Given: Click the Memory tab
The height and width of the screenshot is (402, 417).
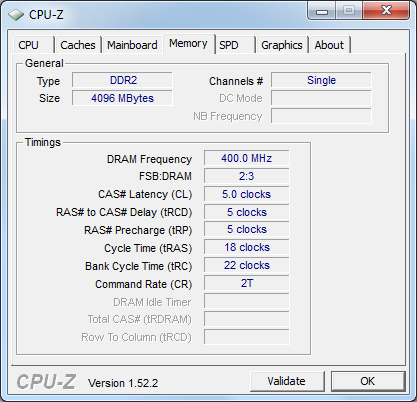Looking at the screenshot, I should coord(189,43).
